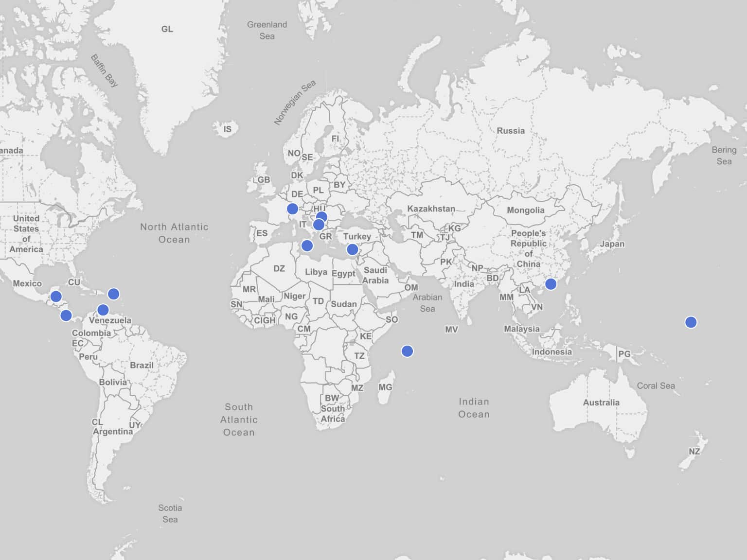The height and width of the screenshot is (560, 747).
Task: Click the marker directly above the Venezuela label
Action: click(x=103, y=310)
